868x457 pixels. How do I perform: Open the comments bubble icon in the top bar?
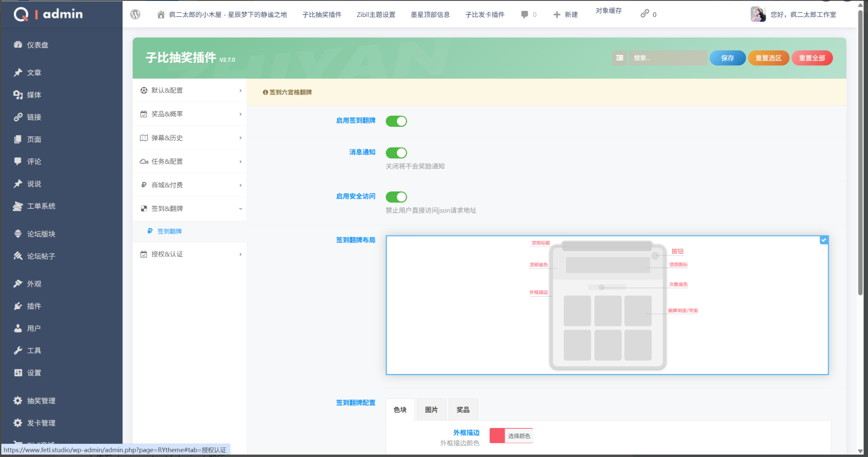click(524, 15)
